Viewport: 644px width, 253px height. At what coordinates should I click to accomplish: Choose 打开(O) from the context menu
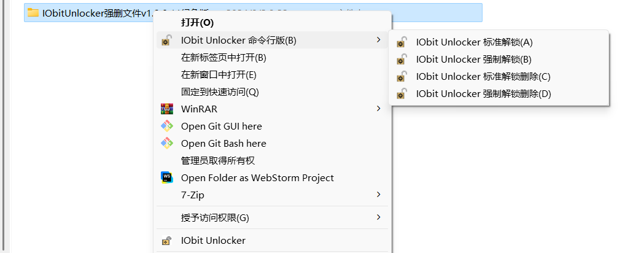pos(197,23)
